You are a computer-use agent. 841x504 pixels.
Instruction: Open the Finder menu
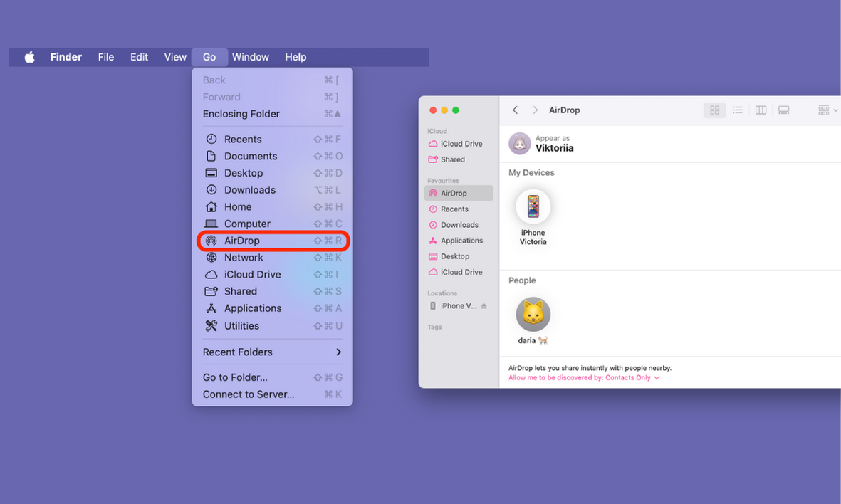tap(66, 57)
